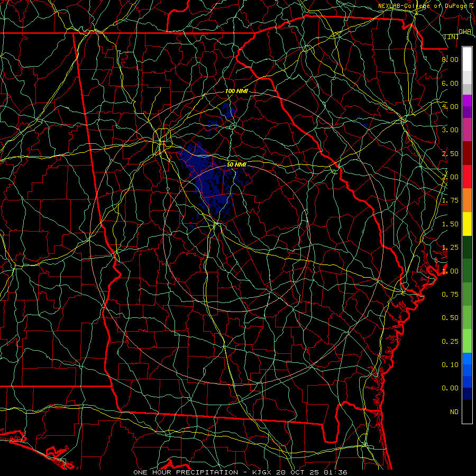Viewport: 476px width, 476px height.
Task: Click the "20 OCT 25 01:36" timestamp
Action: [x=312, y=472]
